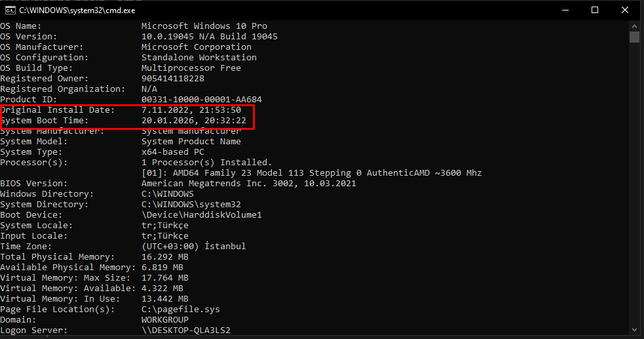Click the AMD64 Family 23 processor line
This screenshot has width=644, height=339.
click(x=311, y=173)
